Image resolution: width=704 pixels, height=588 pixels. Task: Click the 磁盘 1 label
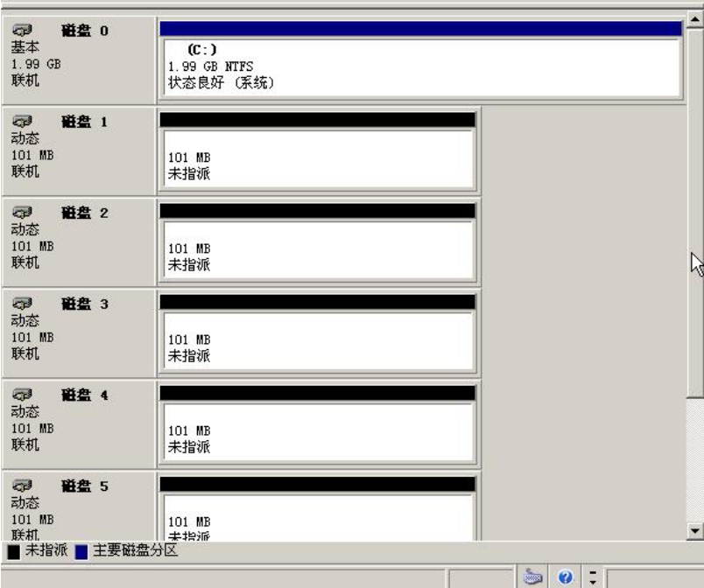pos(84,122)
